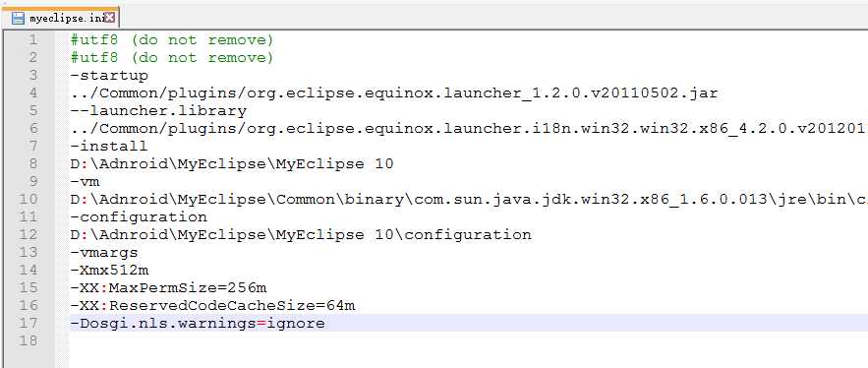Screen dimensions: 868x368
Task: Close the myeclipse.ini tab
Action: 110,18
